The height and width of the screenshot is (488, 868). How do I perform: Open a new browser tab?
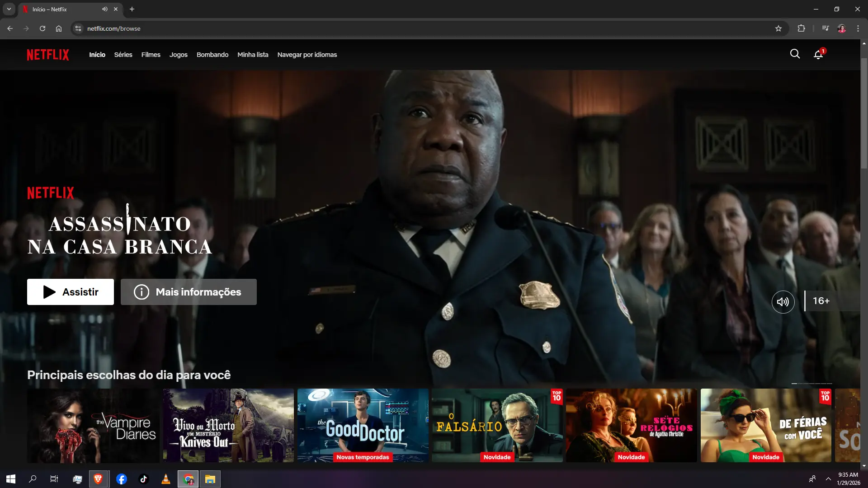click(x=132, y=9)
